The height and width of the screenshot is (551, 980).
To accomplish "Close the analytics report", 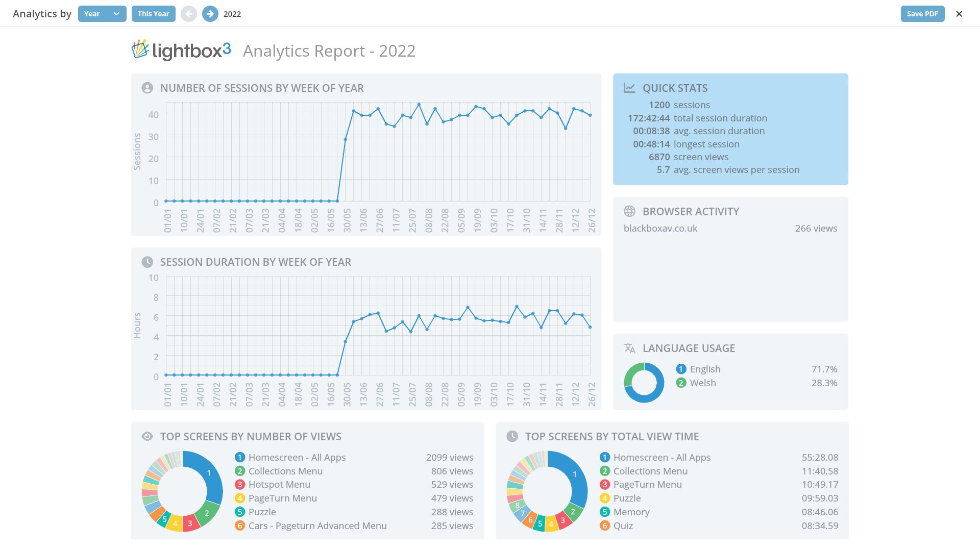I will [x=959, y=14].
